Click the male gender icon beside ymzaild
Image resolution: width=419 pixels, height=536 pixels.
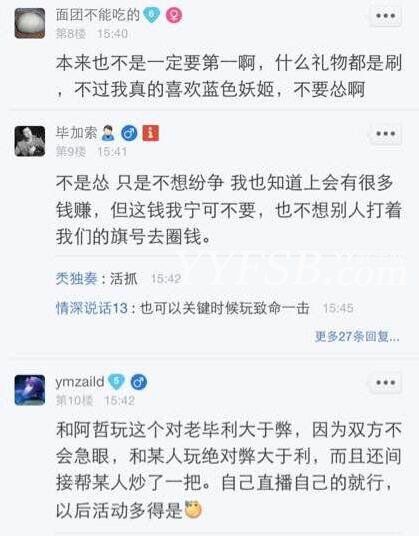(139, 382)
